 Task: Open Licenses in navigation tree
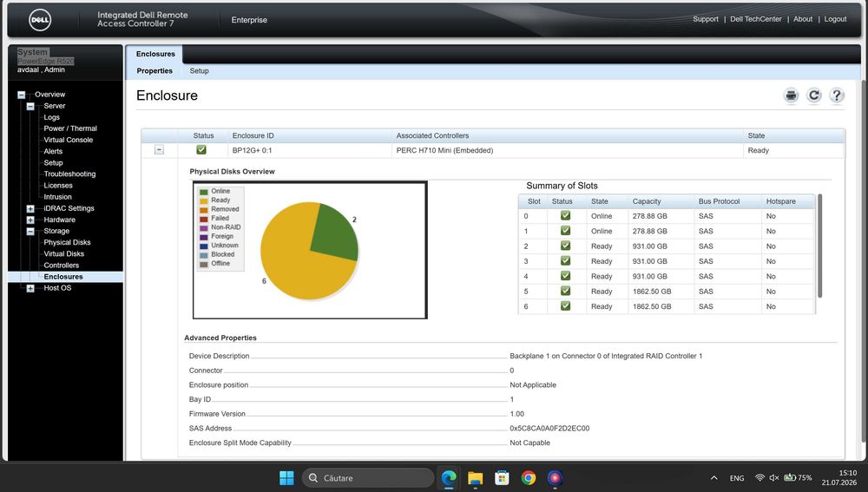tap(58, 186)
